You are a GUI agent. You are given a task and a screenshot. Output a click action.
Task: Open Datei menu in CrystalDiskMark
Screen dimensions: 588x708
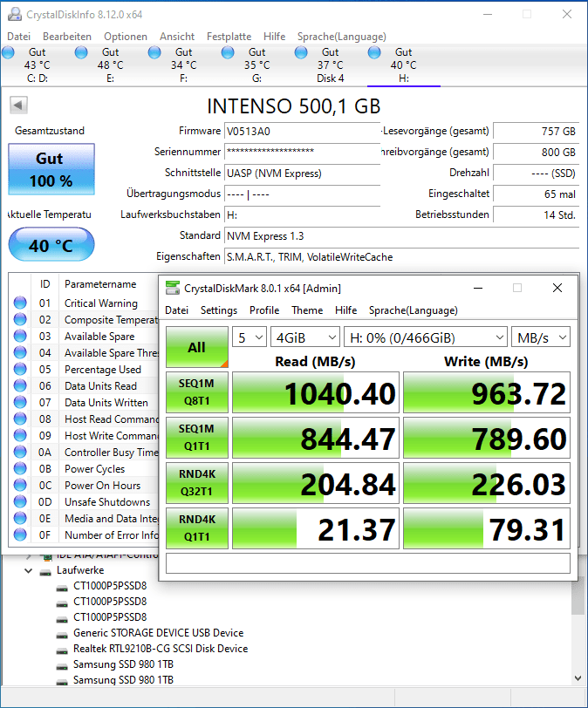(x=176, y=310)
